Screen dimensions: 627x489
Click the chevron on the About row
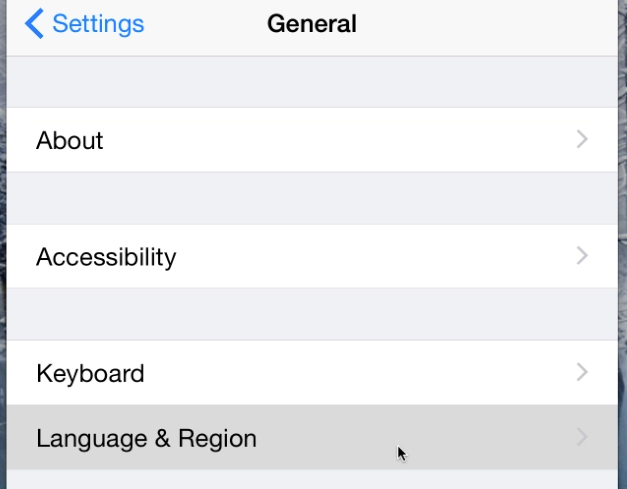tap(582, 140)
